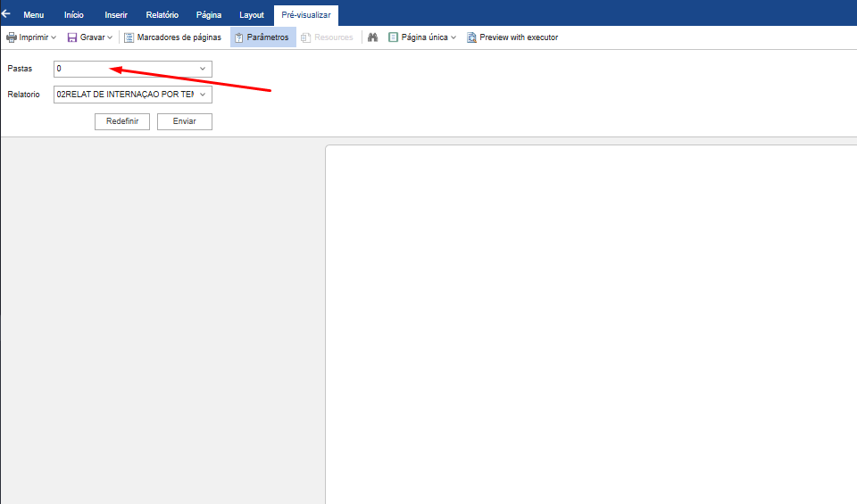
Task: Open the Página única view dropdown
Action: (453, 37)
